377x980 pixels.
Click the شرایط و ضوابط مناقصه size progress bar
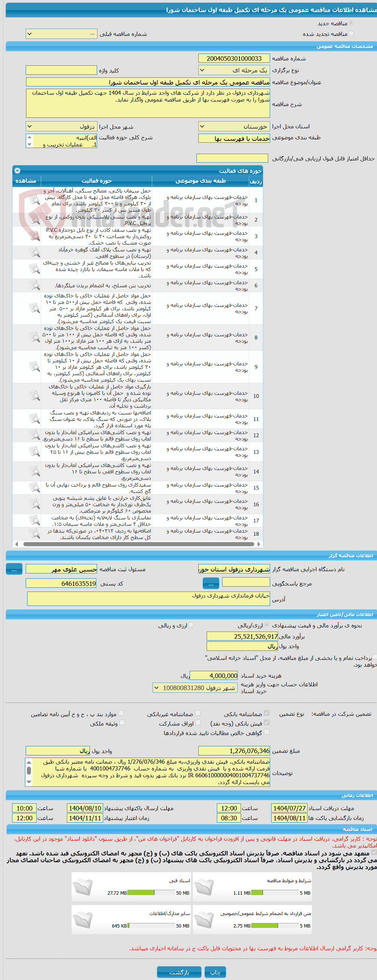click(275, 893)
